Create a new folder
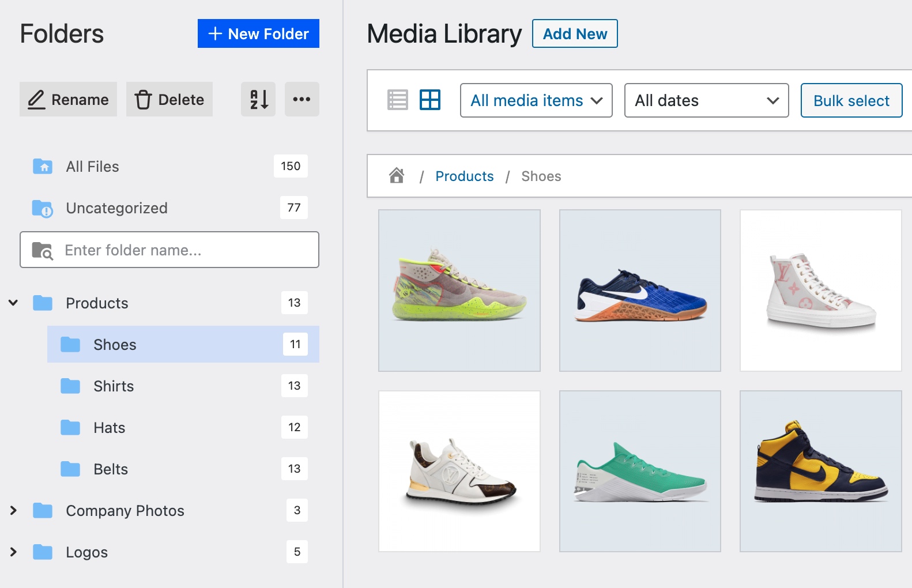Viewport: 912px width, 588px height. click(x=258, y=33)
